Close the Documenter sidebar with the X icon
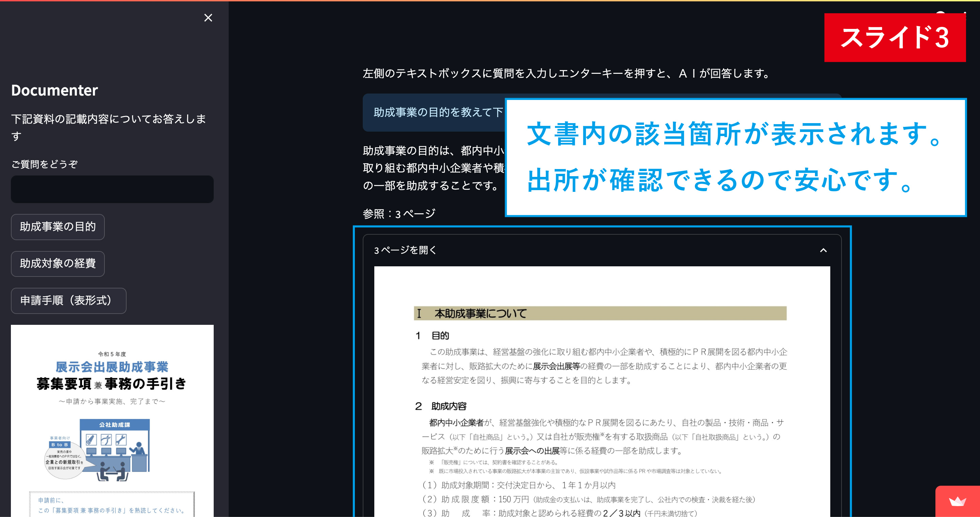This screenshot has height=517, width=980. pyautogui.click(x=208, y=18)
